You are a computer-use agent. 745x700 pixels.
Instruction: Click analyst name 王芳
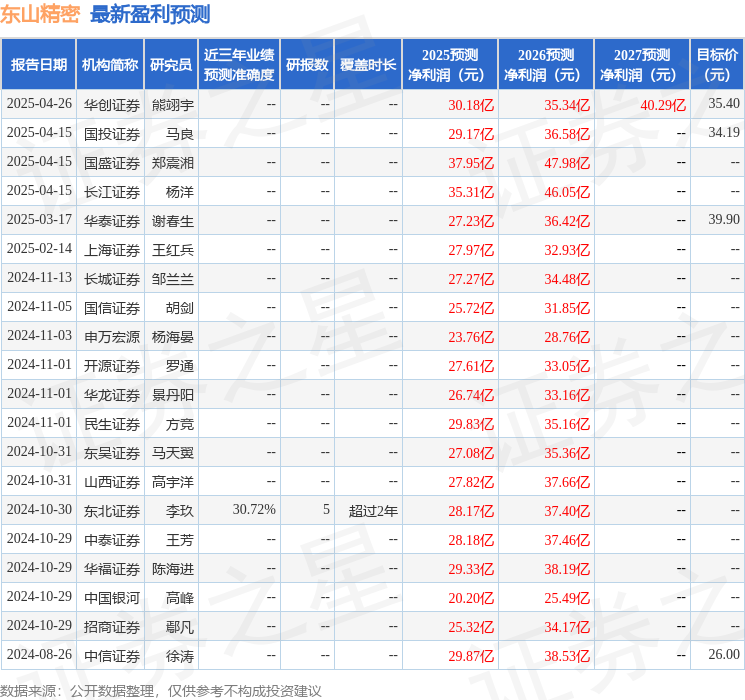[x=180, y=540]
